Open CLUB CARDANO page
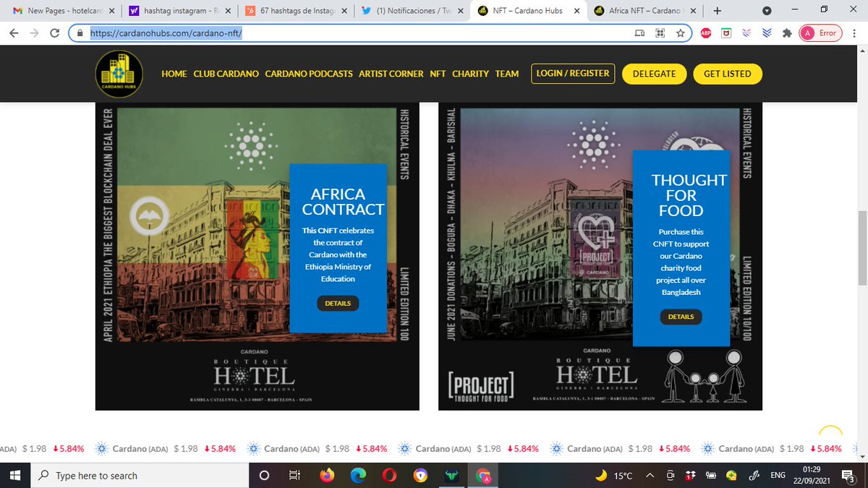This screenshot has width=868, height=488. pos(226,74)
